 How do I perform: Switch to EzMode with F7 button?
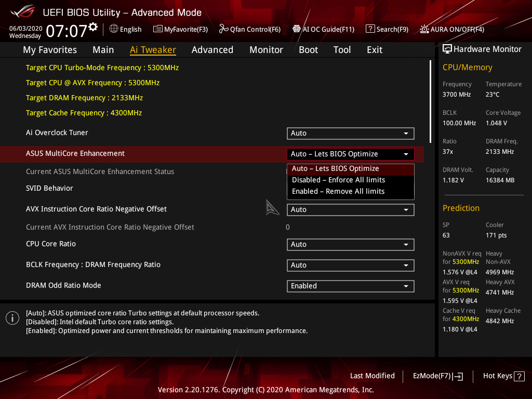[x=437, y=376]
